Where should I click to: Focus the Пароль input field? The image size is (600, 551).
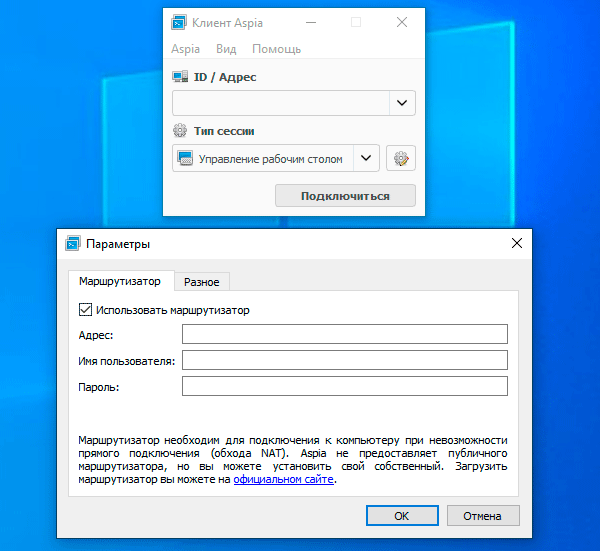pos(345,386)
